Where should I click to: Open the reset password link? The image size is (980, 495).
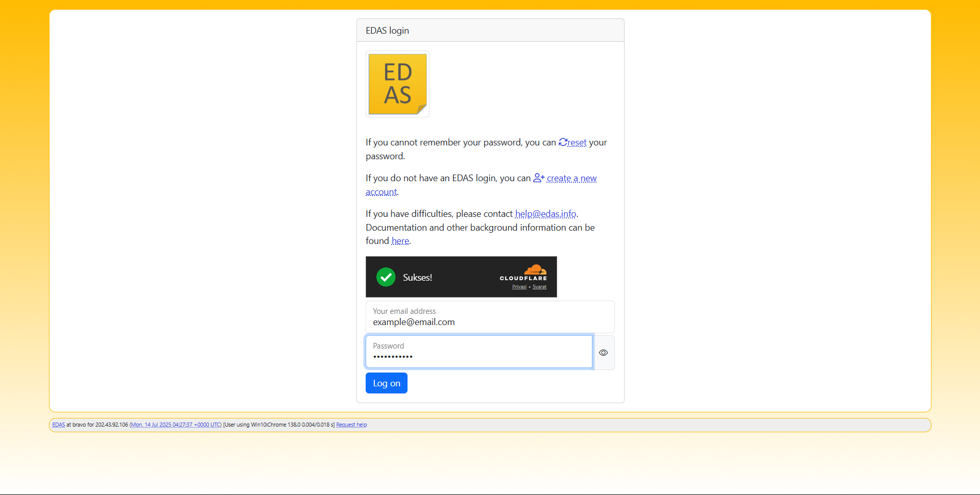[x=577, y=143]
